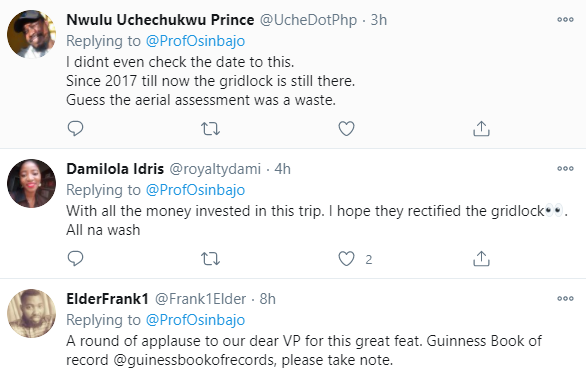Open Nwulu Uchechukwu Prince's profile picture
This screenshot has height=378, width=586.
tap(31, 34)
